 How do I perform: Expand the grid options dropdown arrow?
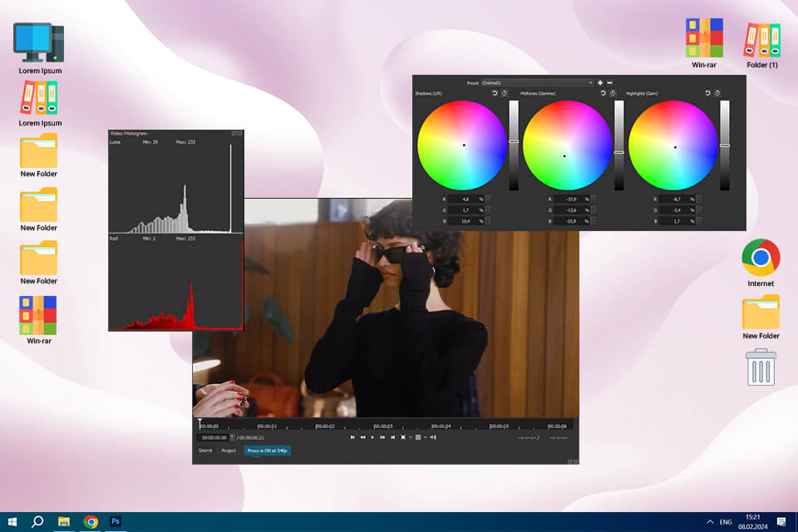(x=425, y=437)
